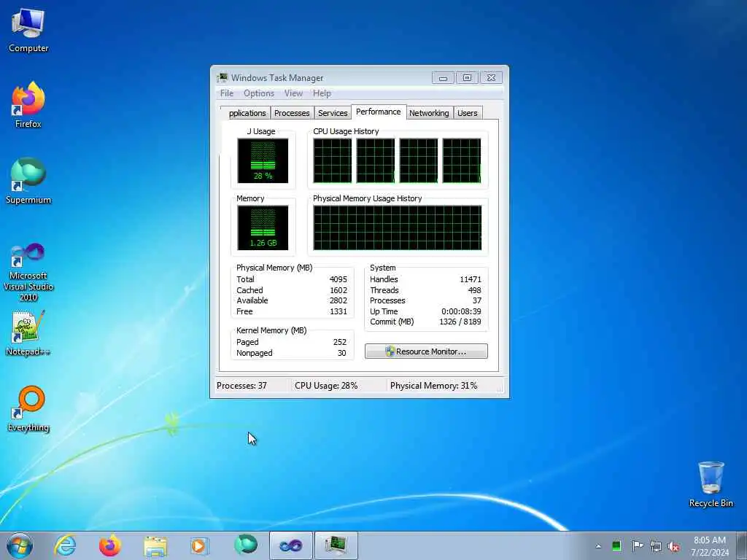Click the muted volume tray icon
The height and width of the screenshot is (560, 747).
(673, 546)
